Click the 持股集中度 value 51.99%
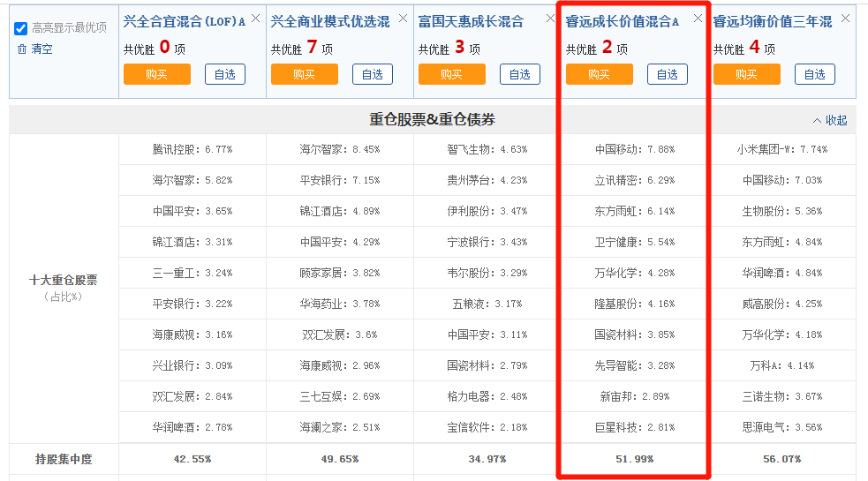Viewport: 868px width, 481px height. tap(635, 460)
